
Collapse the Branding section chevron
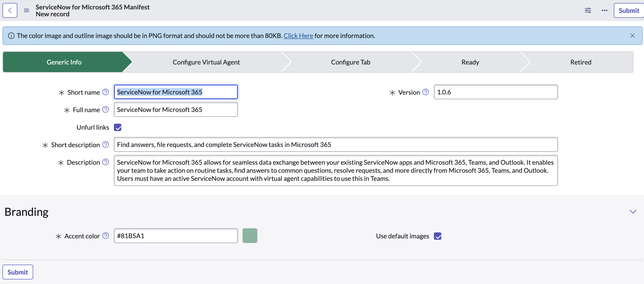click(633, 212)
